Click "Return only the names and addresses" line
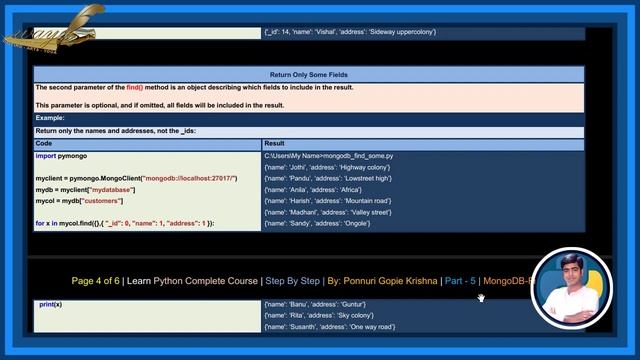Image resolution: width=640 pixels, height=360 pixels. pyautogui.click(x=116, y=131)
